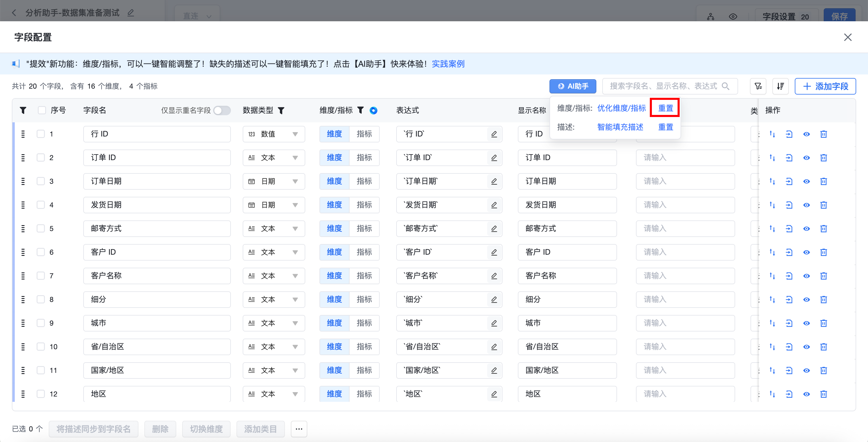Open expression editor for 城市 row
868x442 pixels.
coord(494,323)
